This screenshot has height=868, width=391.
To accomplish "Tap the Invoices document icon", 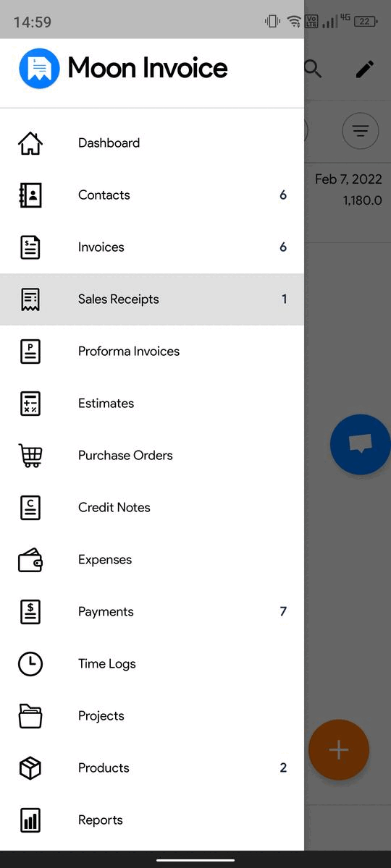I will click(x=30, y=247).
